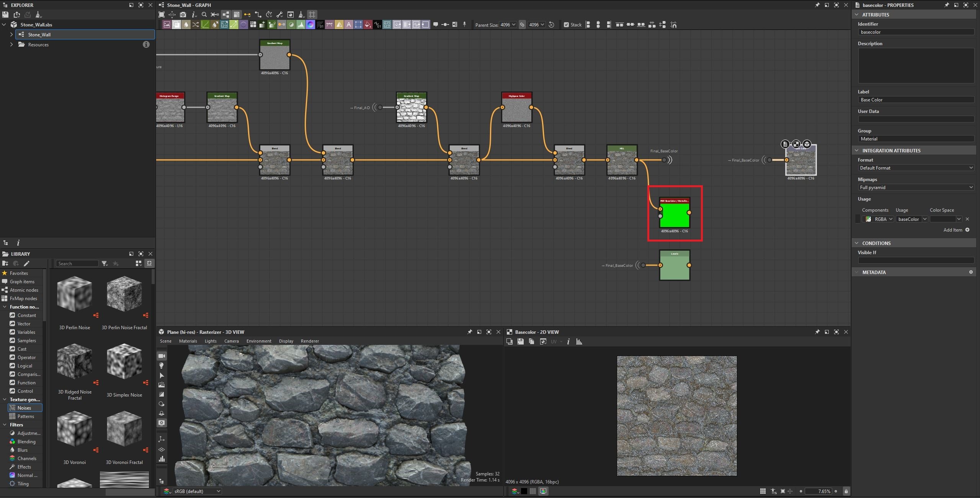Open the sRGB (default) color space dropdown

pyautogui.click(x=196, y=491)
